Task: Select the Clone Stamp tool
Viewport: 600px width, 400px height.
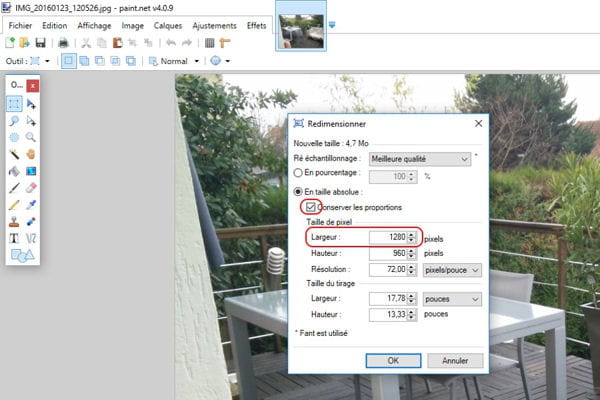Action: coord(14,222)
